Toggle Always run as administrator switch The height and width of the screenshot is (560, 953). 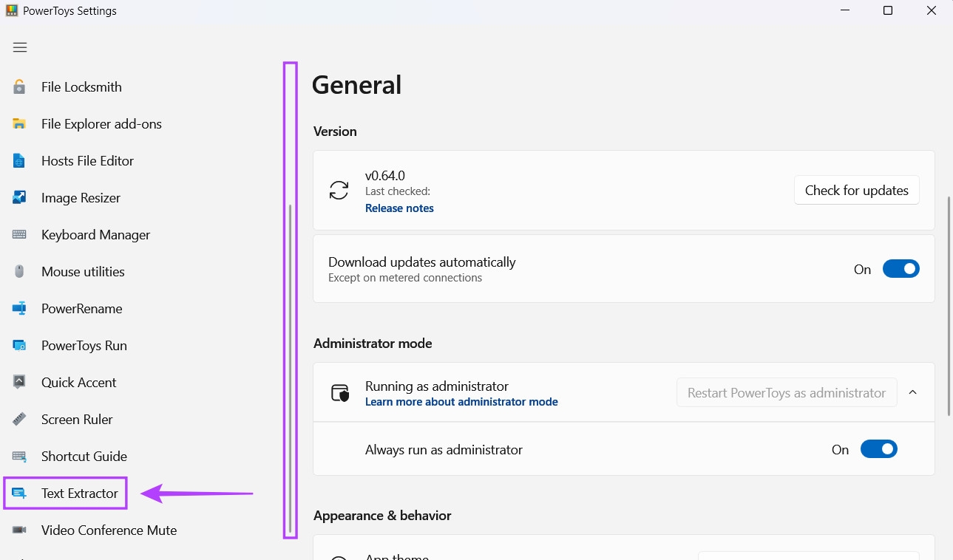(x=878, y=449)
